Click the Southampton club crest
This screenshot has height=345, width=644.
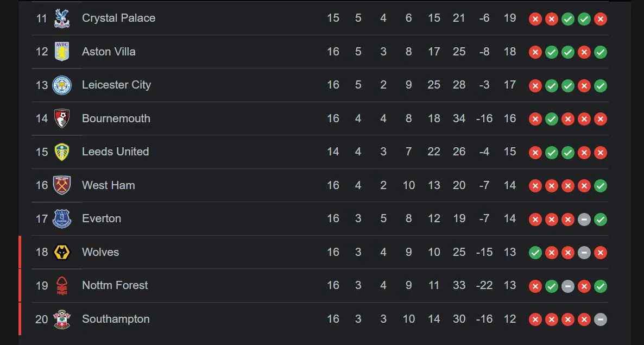(x=62, y=319)
